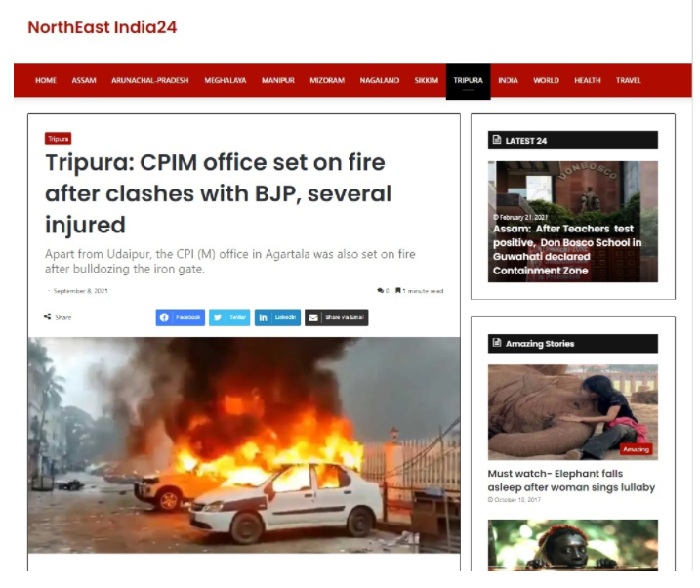
Task: Click the elephant and woman thumbnail
Action: pyautogui.click(x=573, y=412)
